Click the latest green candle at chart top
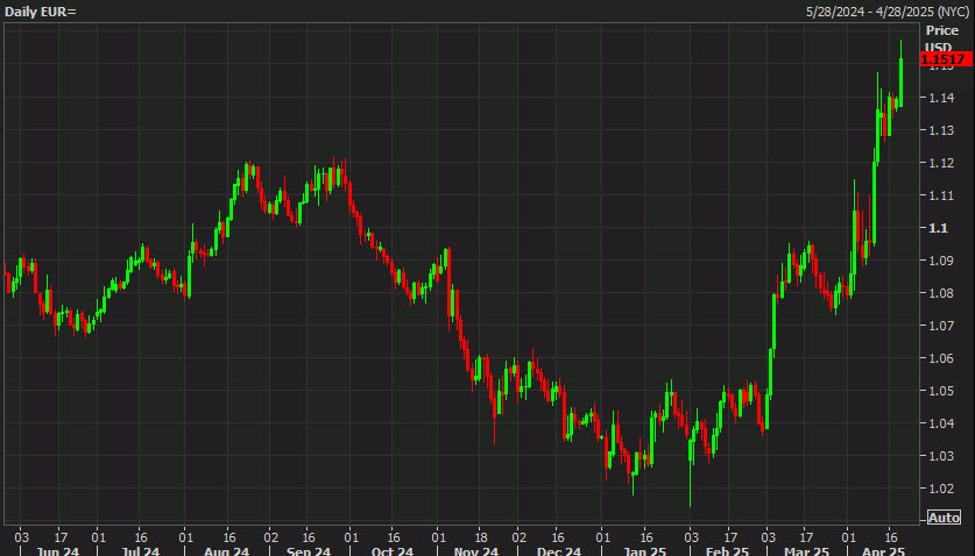Image resolution: width=975 pixels, height=556 pixels. tap(901, 80)
